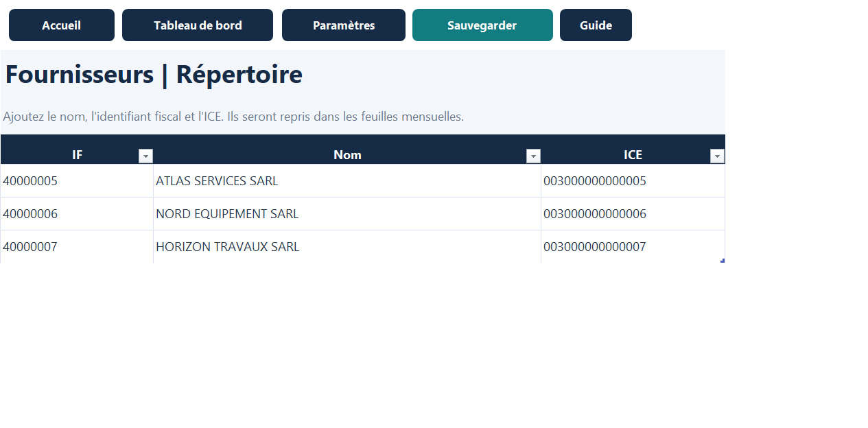Select IF cell 40000005
This screenshot has height=428, width=868.
point(77,181)
